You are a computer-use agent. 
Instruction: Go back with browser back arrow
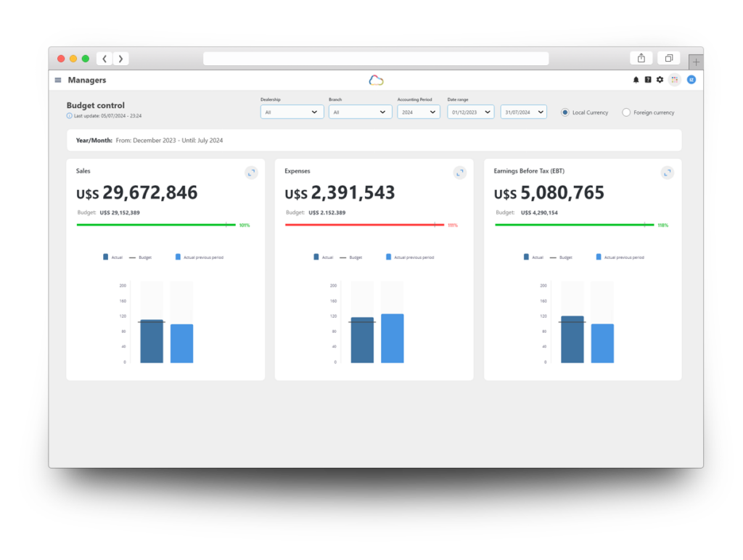104,59
